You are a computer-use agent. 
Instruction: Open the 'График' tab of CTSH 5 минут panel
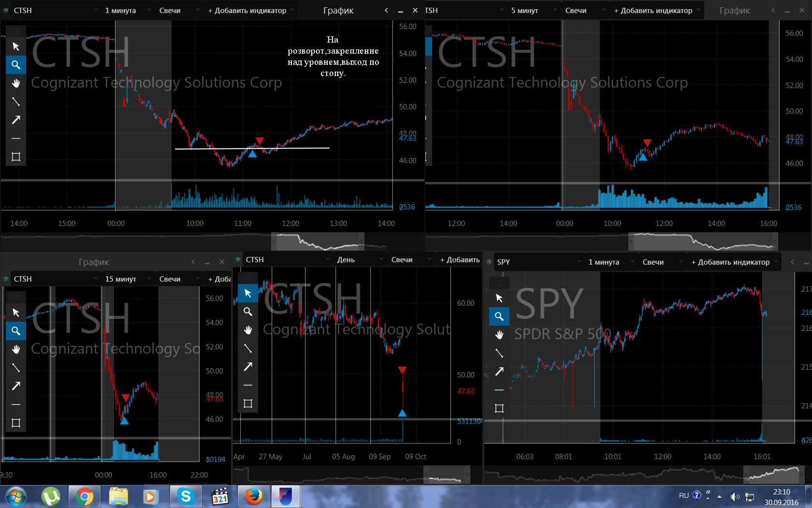[x=735, y=10]
